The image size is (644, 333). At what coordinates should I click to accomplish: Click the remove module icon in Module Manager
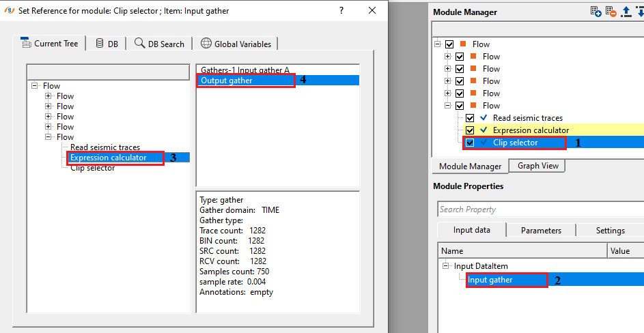(x=611, y=12)
